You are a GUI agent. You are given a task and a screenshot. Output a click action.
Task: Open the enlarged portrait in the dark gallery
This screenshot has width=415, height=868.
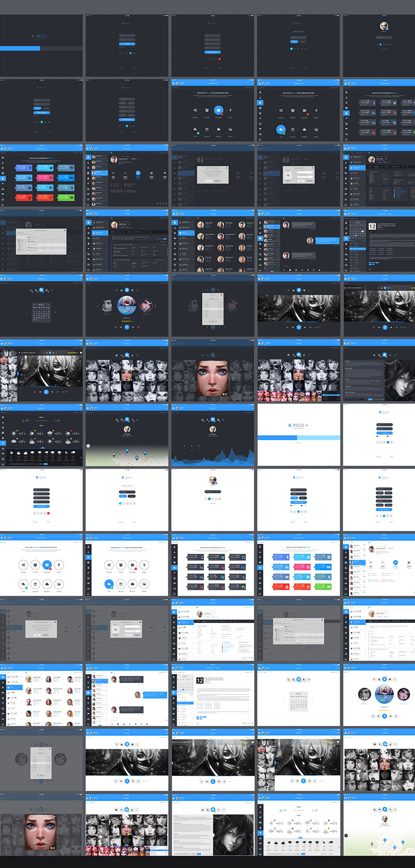(212, 378)
